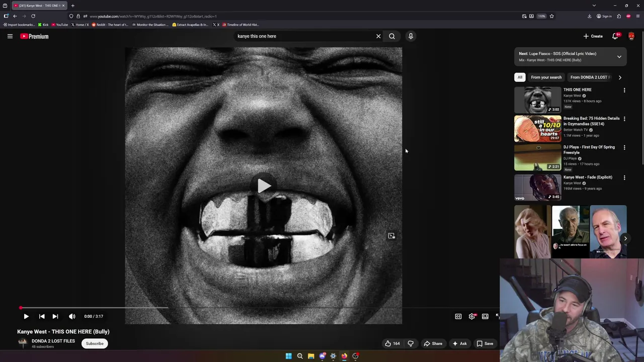The width and height of the screenshot is (644, 362).
Task: Show more filter chips with the arrow
Action: pos(620,77)
